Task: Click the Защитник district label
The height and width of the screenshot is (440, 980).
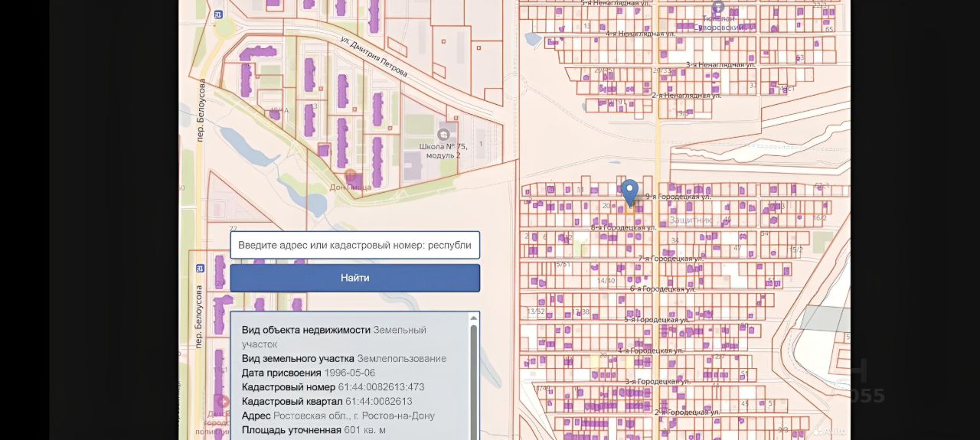Action: coord(691,220)
